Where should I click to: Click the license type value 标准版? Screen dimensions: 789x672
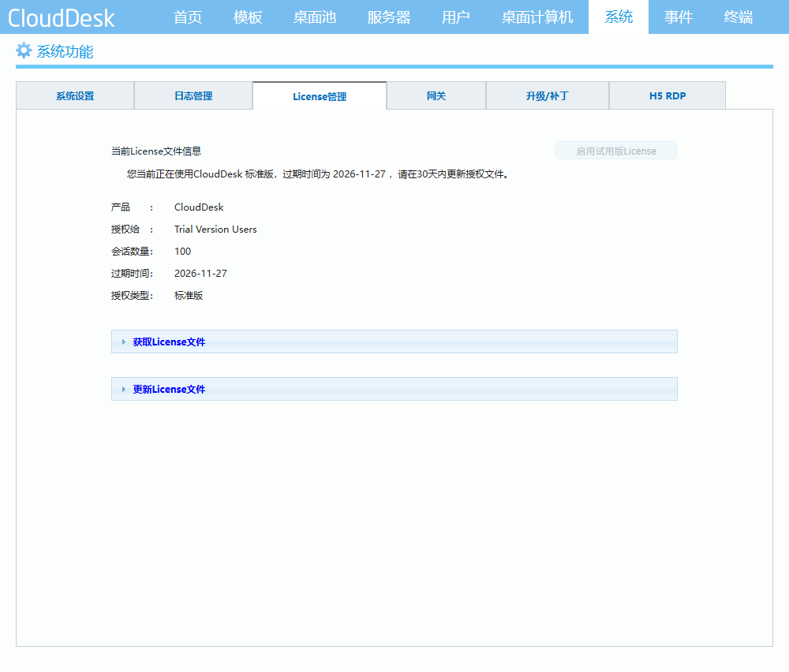(189, 296)
